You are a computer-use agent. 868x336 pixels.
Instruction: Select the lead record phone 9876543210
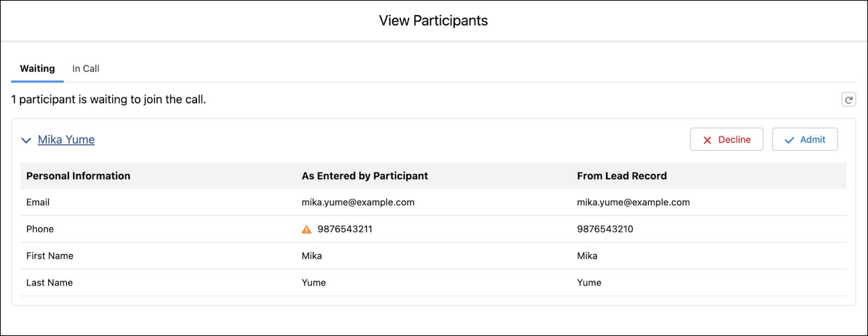point(605,229)
